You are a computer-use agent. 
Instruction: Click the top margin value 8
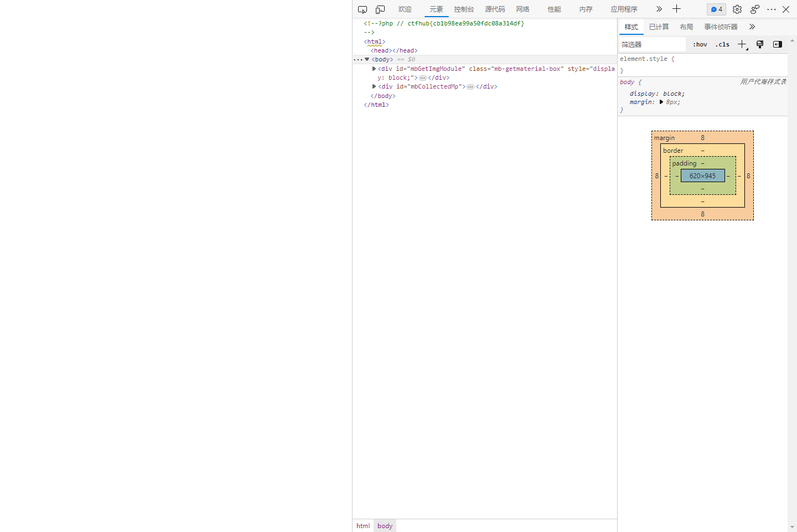point(703,138)
